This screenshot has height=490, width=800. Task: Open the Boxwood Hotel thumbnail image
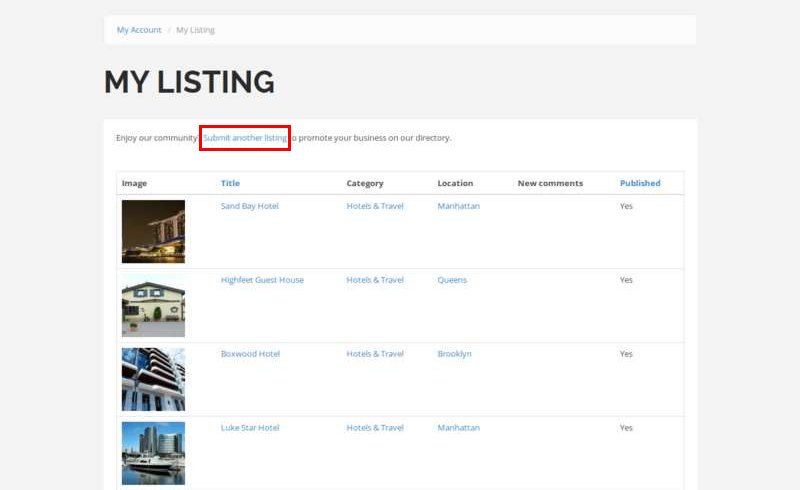coord(153,380)
